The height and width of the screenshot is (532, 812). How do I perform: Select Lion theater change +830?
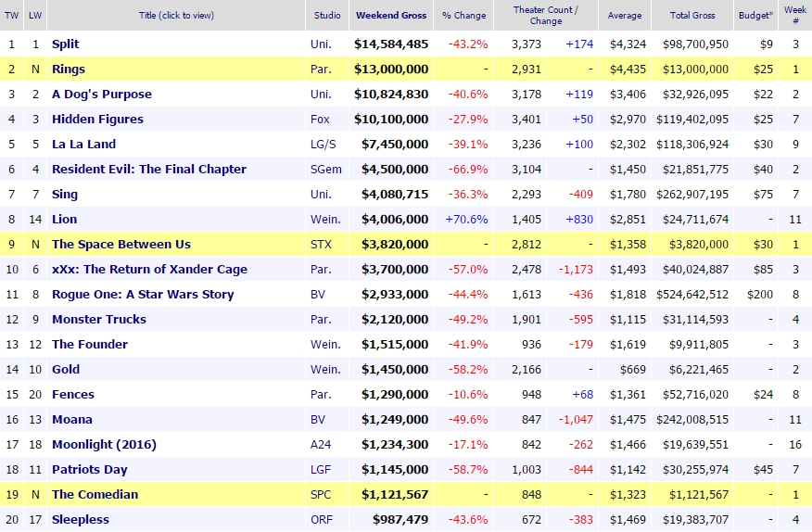coord(579,219)
